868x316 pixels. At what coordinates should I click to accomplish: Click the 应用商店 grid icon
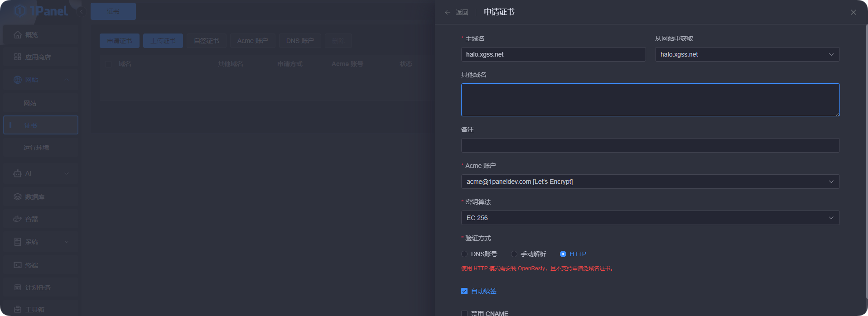[18, 57]
